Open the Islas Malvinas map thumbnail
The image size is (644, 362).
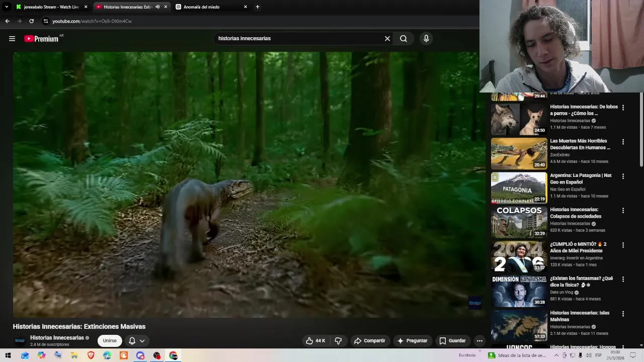pyautogui.click(x=519, y=325)
